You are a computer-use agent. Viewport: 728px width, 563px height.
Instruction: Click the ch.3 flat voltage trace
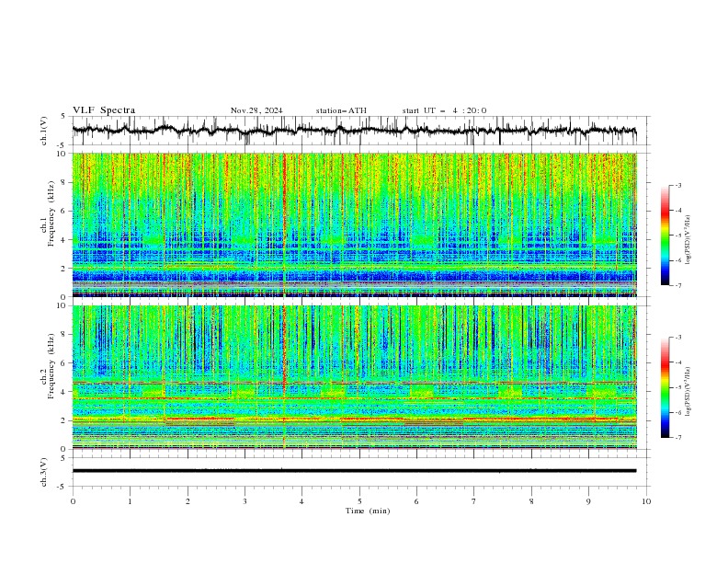click(x=354, y=471)
